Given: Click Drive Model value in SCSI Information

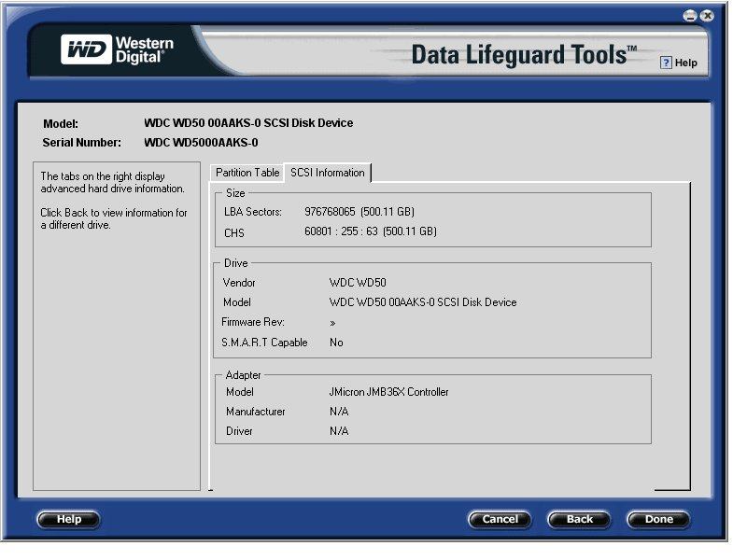Looking at the screenshot, I should [423, 302].
